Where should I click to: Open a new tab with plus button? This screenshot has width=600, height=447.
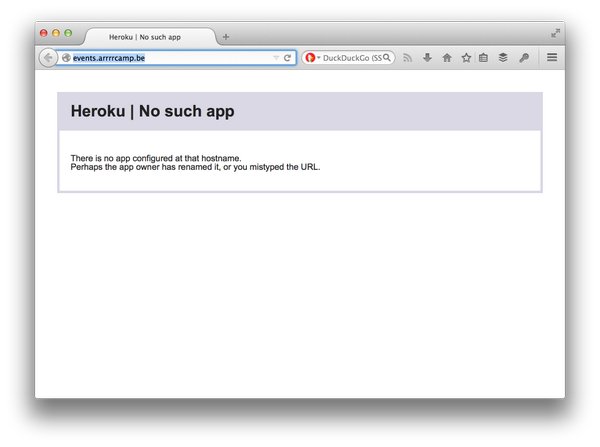pyautogui.click(x=226, y=37)
